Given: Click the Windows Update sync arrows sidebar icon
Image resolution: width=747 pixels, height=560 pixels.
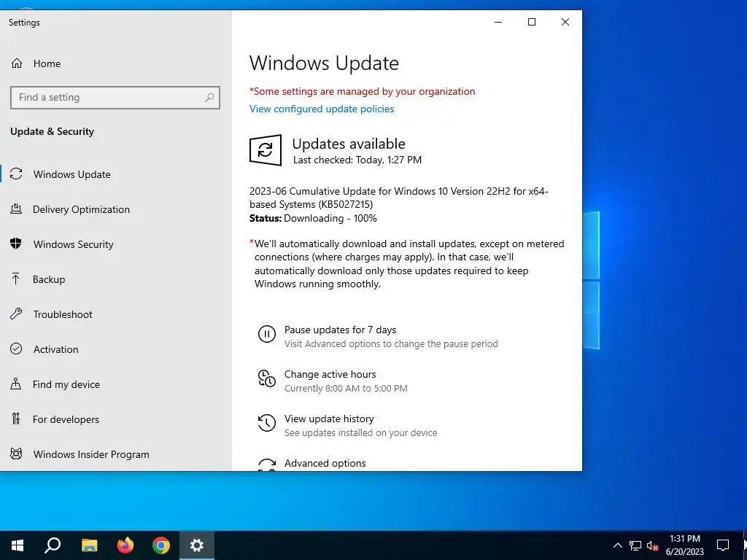Looking at the screenshot, I should point(16,174).
